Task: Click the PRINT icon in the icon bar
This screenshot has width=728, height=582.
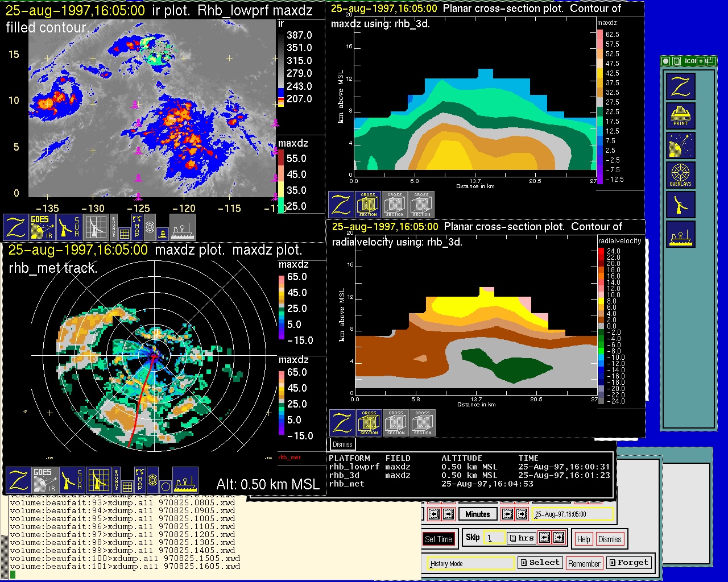Action: tap(680, 116)
